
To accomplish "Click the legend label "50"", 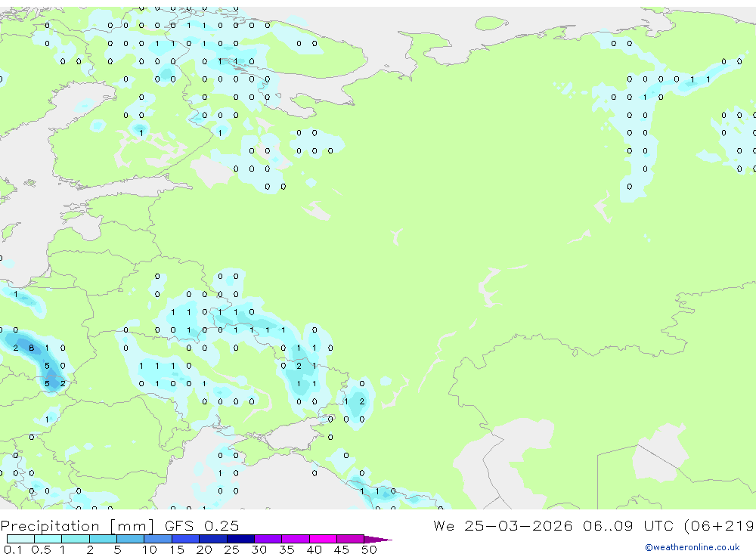I will tap(370, 549).
